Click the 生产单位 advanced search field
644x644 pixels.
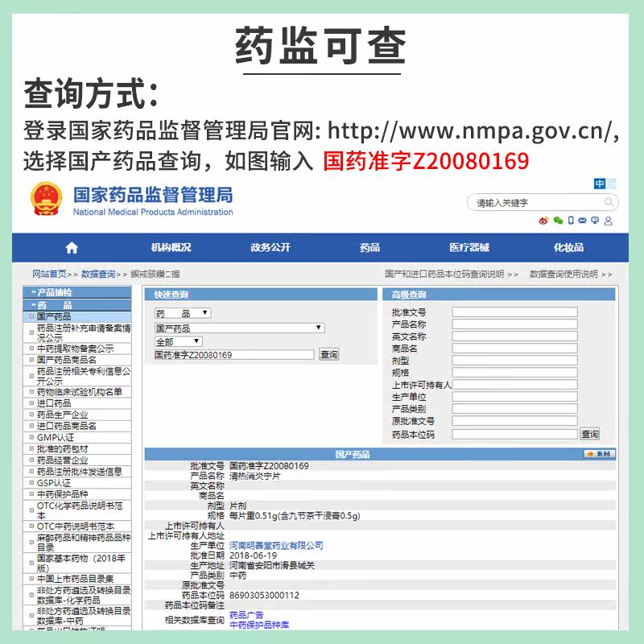(x=514, y=397)
